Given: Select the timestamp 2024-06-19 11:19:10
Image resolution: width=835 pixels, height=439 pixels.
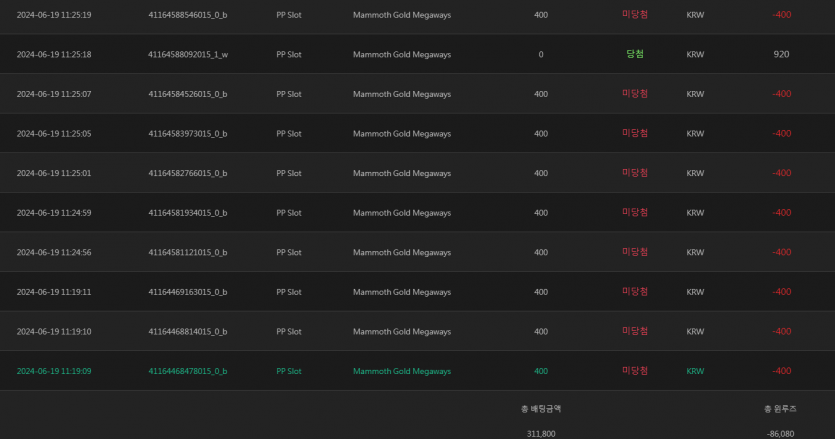Looking at the screenshot, I should pos(54,331).
